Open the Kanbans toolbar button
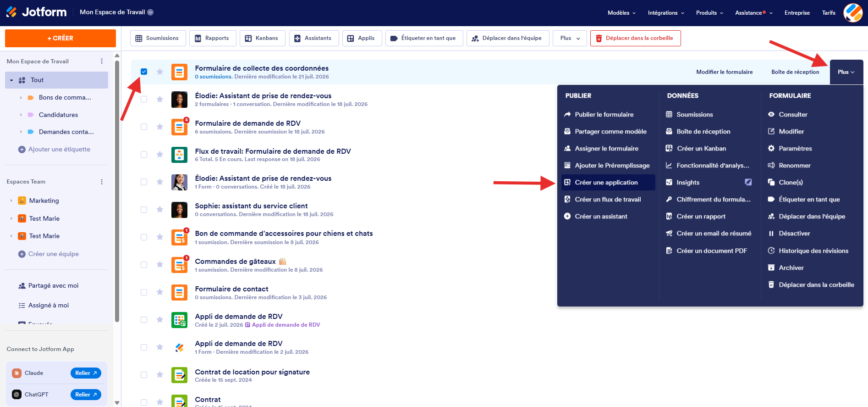 tap(262, 38)
